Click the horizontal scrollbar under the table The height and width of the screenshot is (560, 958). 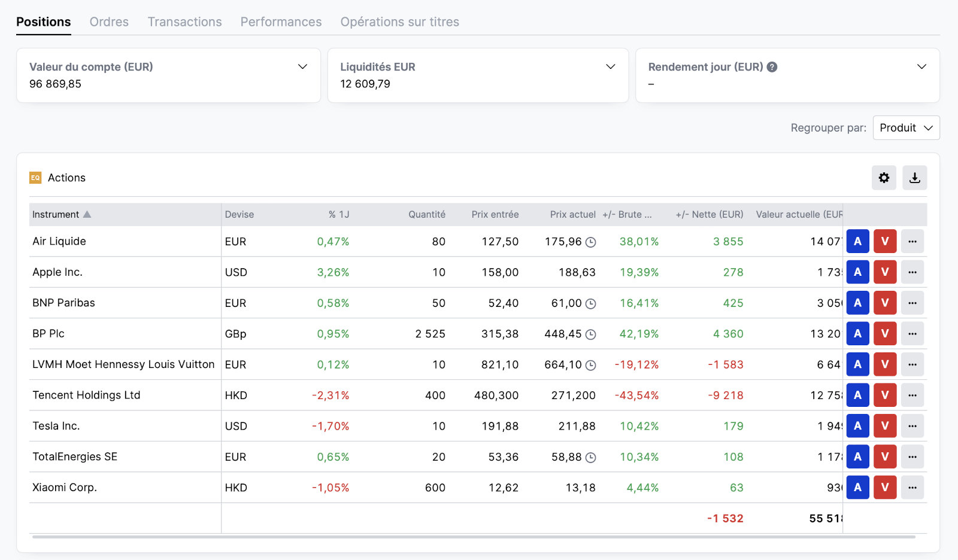(x=473, y=537)
